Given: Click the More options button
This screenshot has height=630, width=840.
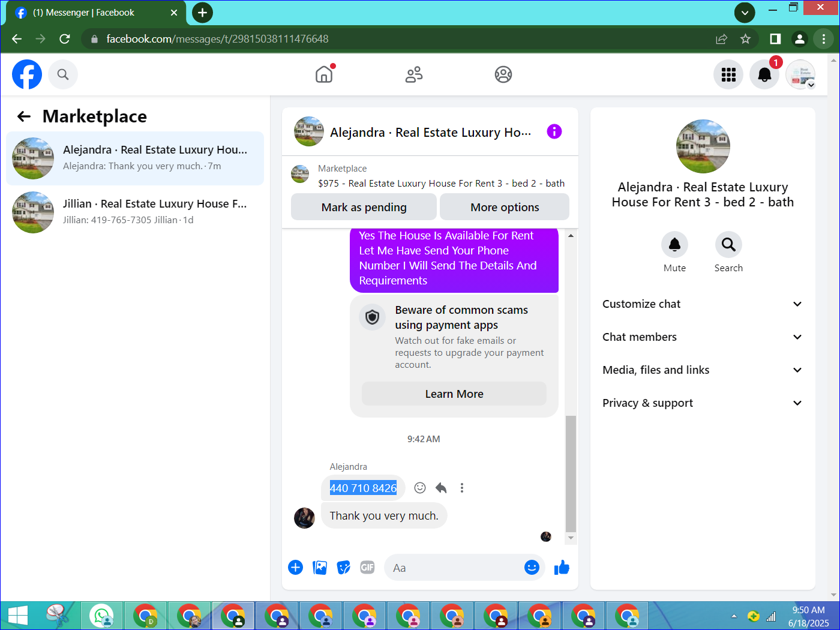Looking at the screenshot, I should point(505,207).
